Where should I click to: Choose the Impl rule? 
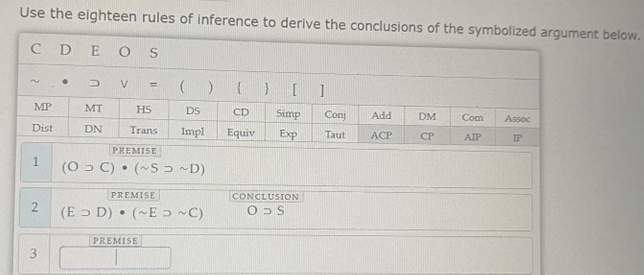(193, 131)
